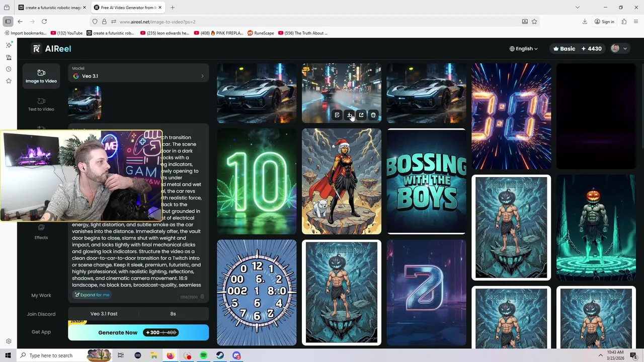This screenshot has height=362, width=644.
Task: Open Steam from taskbar
Action: tap(220, 355)
